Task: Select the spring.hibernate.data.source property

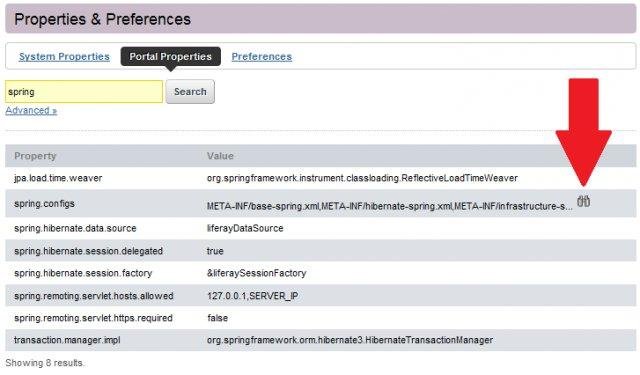Action: (75, 228)
